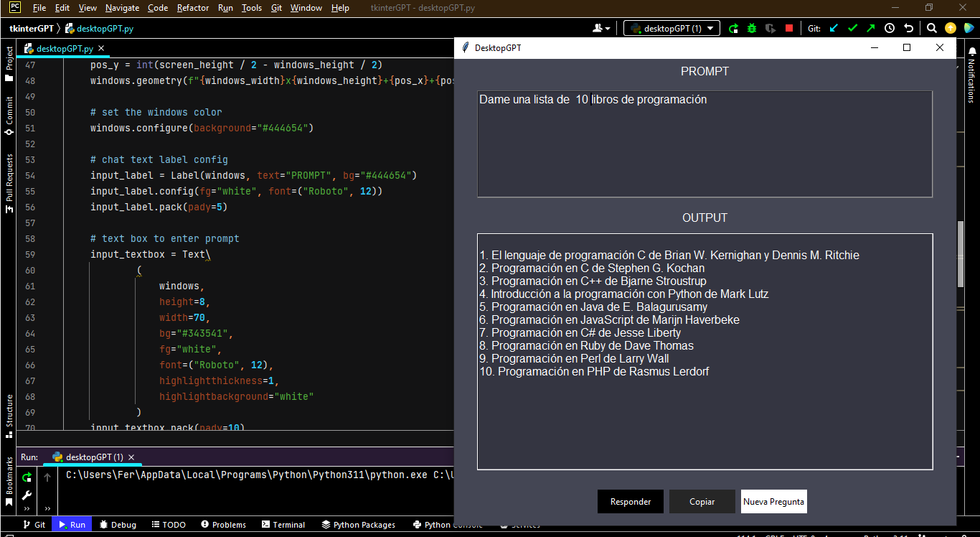Image resolution: width=980 pixels, height=537 pixels.
Task: Open the Code menu
Action: coord(158,8)
